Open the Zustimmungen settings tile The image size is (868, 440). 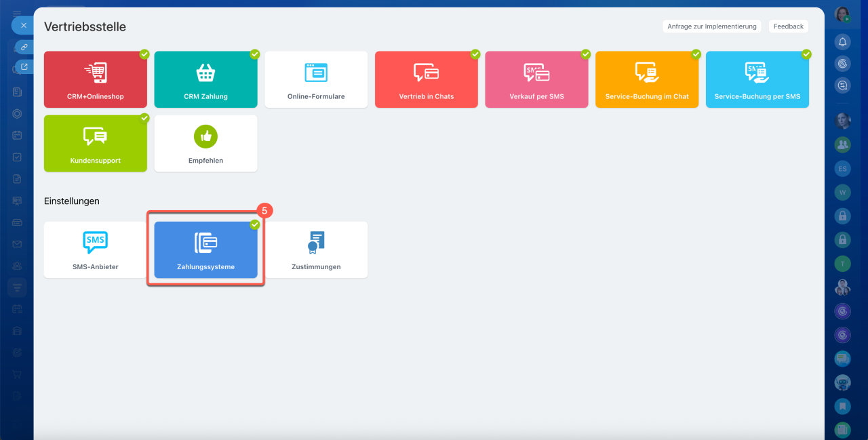tap(316, 249)
